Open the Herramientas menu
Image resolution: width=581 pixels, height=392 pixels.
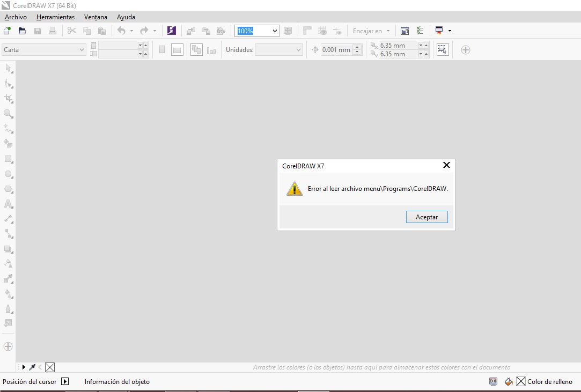tap(55, 17)
